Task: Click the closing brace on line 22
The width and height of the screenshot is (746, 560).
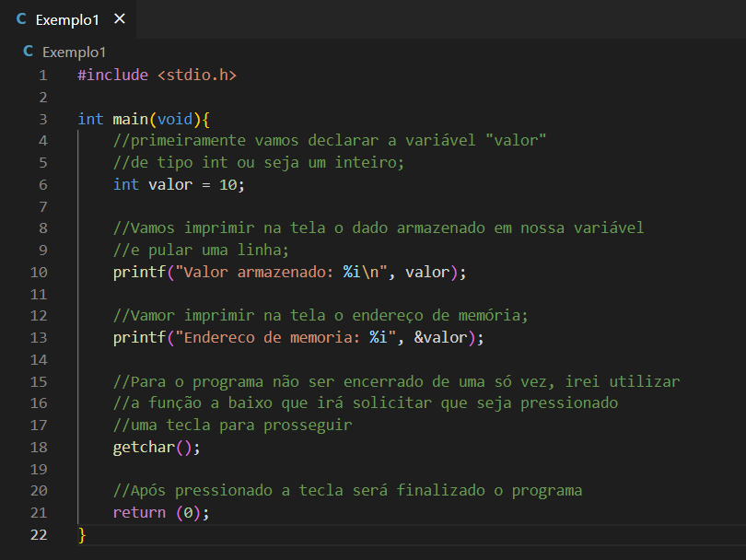Action: tap(80, 534)
